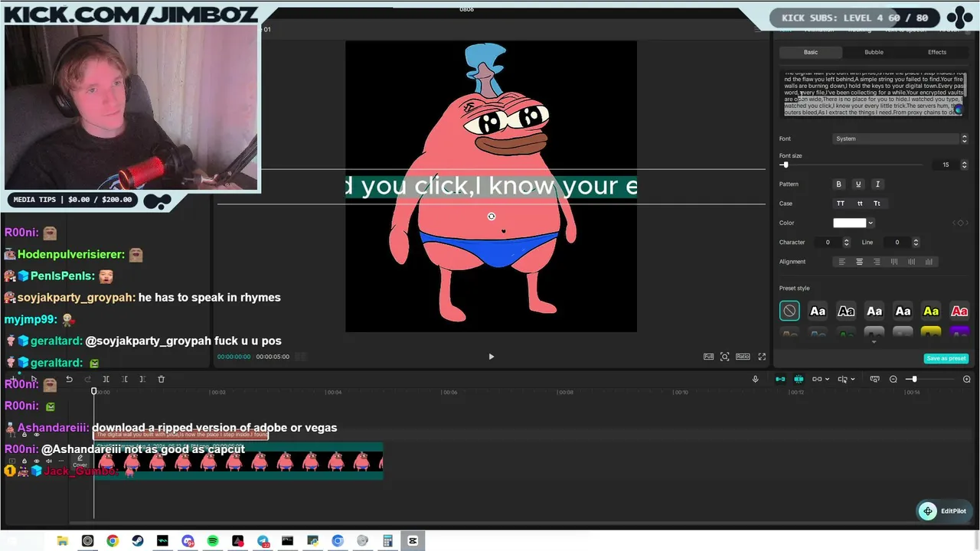Viewport: 980px width, 551px height.
Task: Set text case to uppercase TT
Action: (841, 204)
